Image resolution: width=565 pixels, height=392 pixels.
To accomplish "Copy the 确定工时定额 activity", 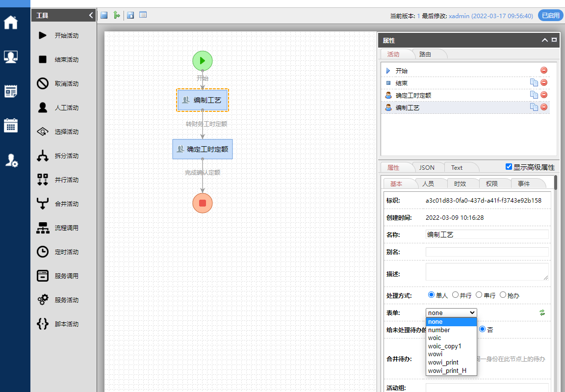I will click(x=534, y=95).
